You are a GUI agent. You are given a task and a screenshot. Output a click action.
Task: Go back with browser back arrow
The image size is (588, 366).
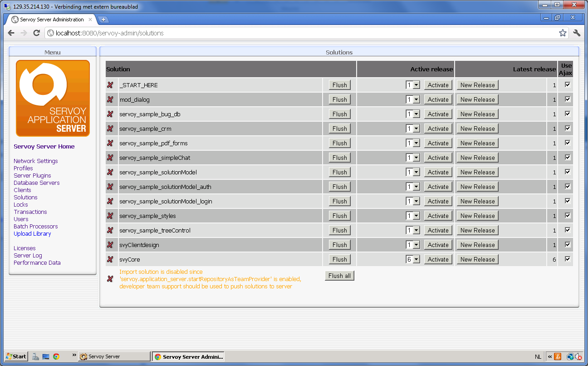point(11,33)
